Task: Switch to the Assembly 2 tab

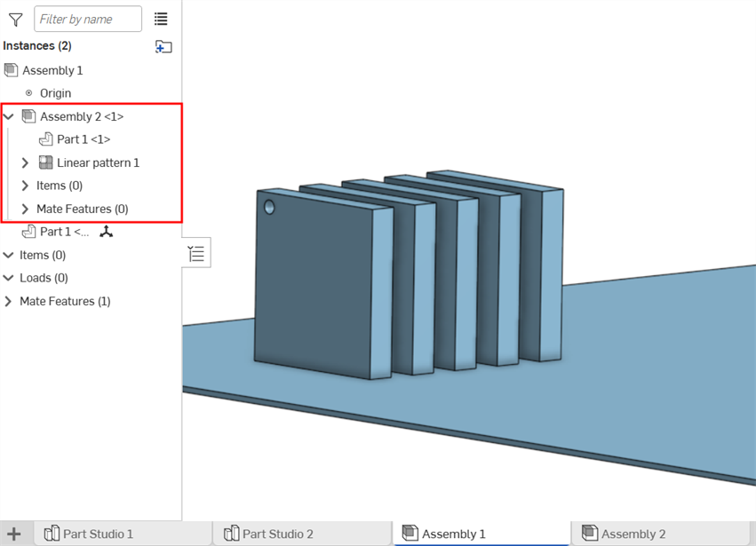Action: pos(633,534)
